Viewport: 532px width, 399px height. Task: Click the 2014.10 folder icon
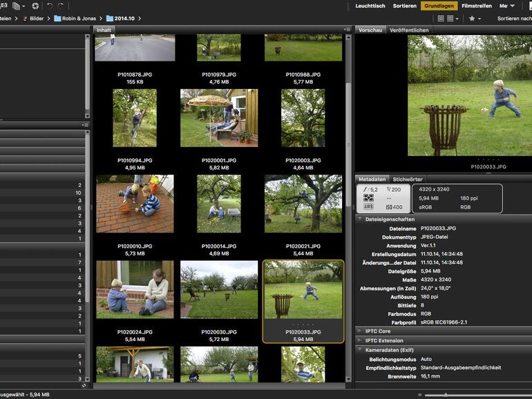point(110,19)
